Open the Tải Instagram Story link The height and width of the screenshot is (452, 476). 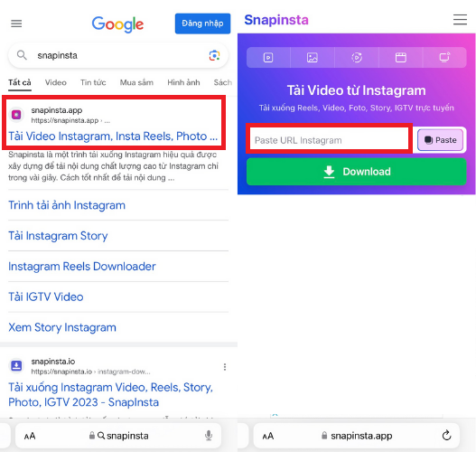pyautogui.click(x=58, y=236)
